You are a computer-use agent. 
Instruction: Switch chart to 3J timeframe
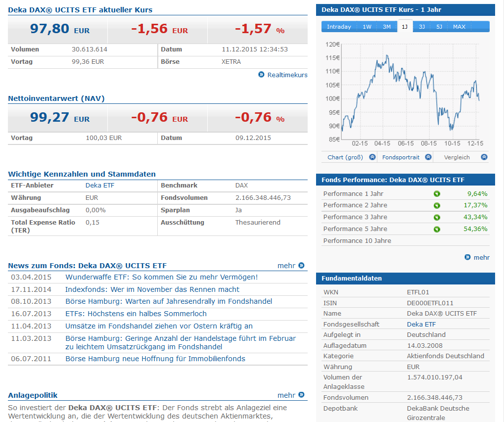(x=422, y=27)
